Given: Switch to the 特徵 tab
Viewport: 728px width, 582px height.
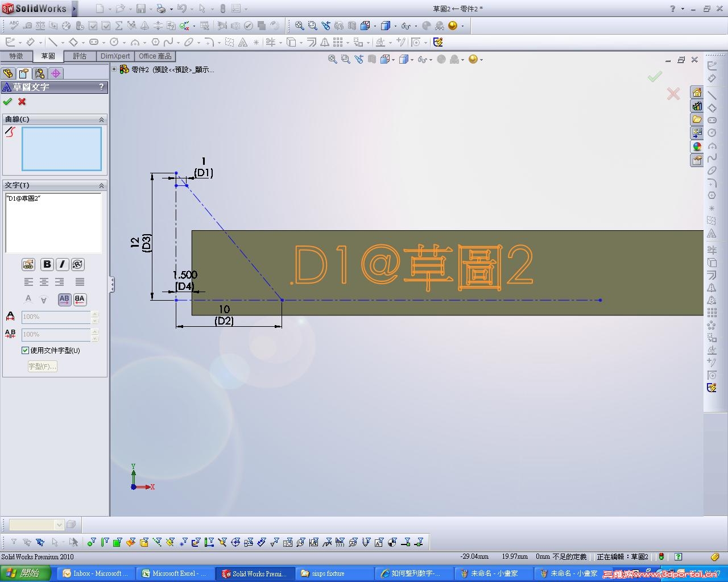Looking at the screenshot, I should 16,56.
